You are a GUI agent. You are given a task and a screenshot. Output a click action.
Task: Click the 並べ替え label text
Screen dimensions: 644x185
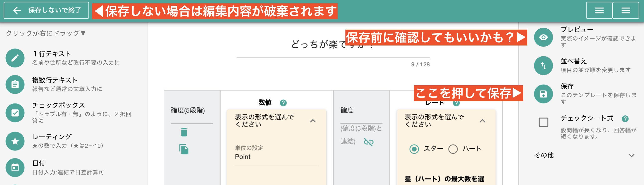pyautogui.click(x=573, y=61)
